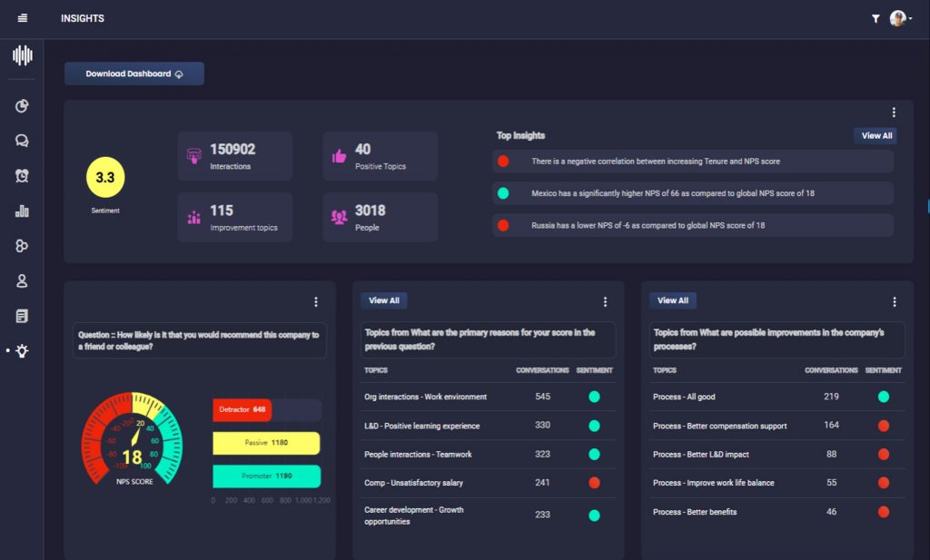This screenshot has height=560, width=930.
Task: Click the Comp - Unsatisfactory salary topic
Action: tap(413, 483)
